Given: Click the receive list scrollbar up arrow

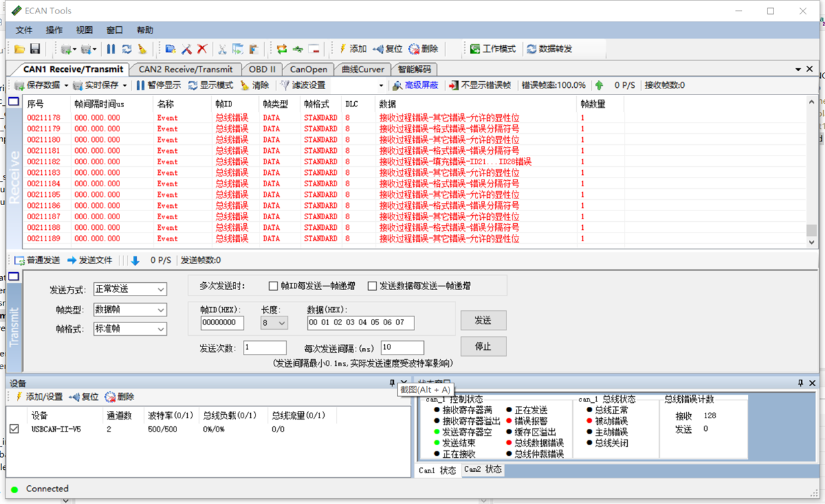Looking at the screenshot, I should pos(812,102).
